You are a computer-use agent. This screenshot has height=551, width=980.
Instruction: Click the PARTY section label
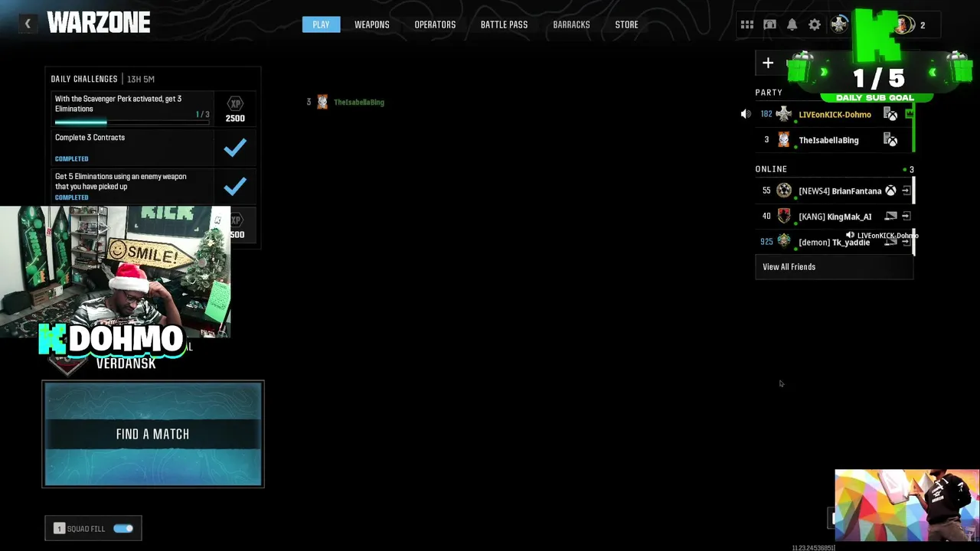pos(769,93)
